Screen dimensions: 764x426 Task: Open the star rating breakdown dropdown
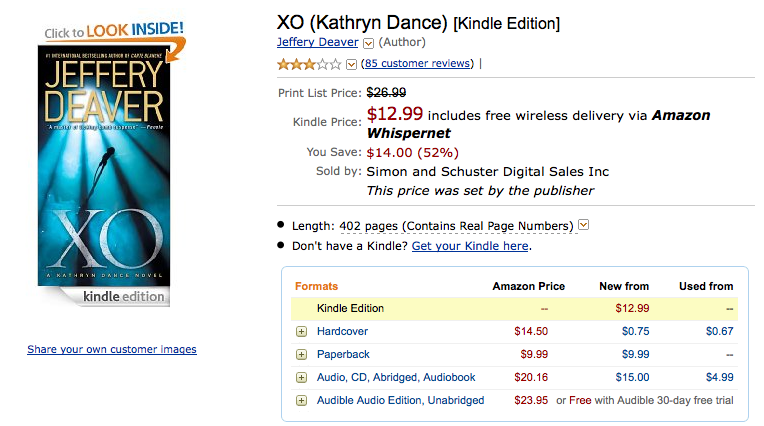[351, 64]
